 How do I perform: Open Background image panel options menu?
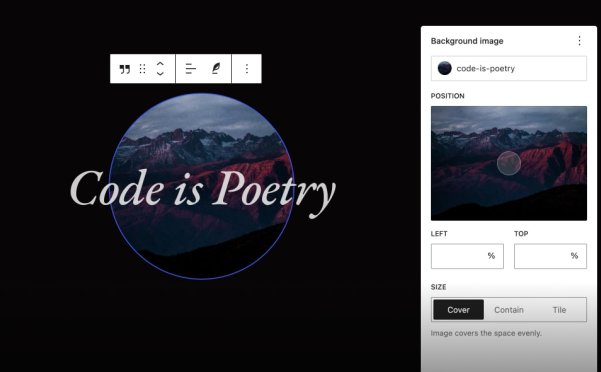pos(580,41)
